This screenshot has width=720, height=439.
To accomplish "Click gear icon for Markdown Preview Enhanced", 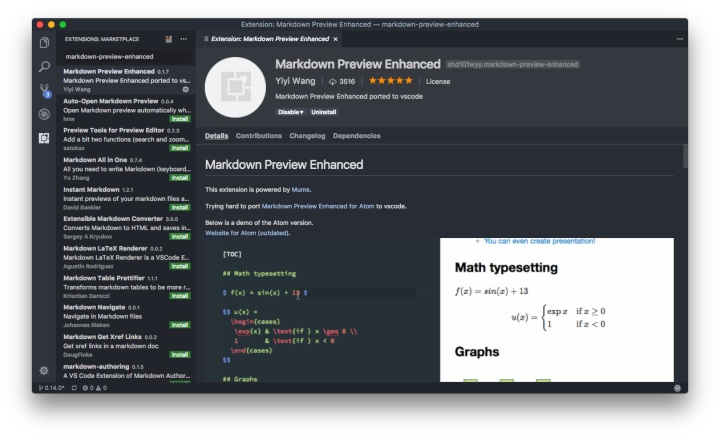I will 186,90.
